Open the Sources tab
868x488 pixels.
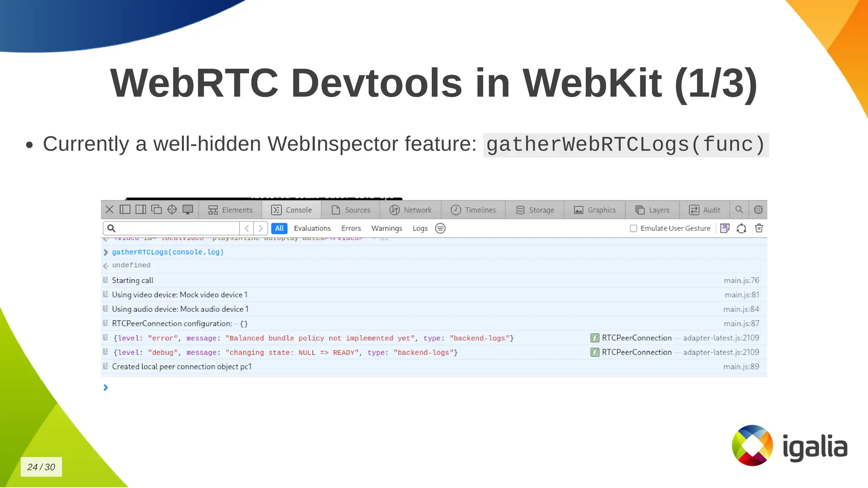351,210
